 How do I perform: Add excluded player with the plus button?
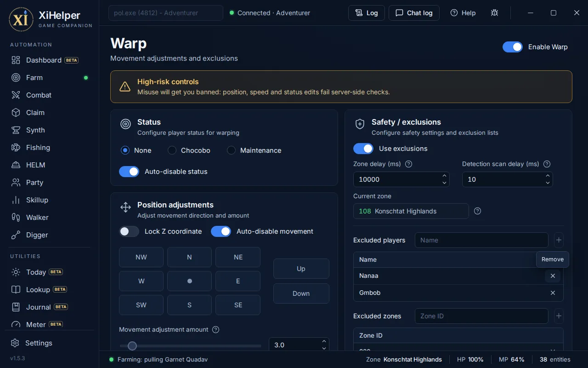point(559,240)
